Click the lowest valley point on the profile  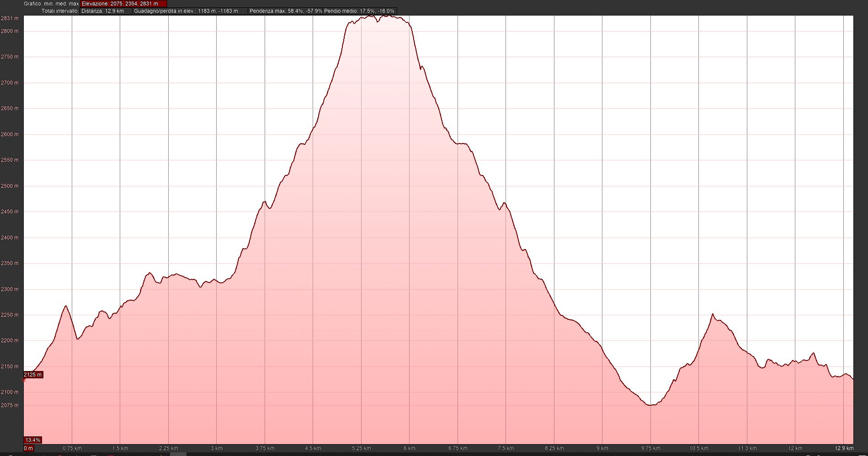[x=650, y=405]
